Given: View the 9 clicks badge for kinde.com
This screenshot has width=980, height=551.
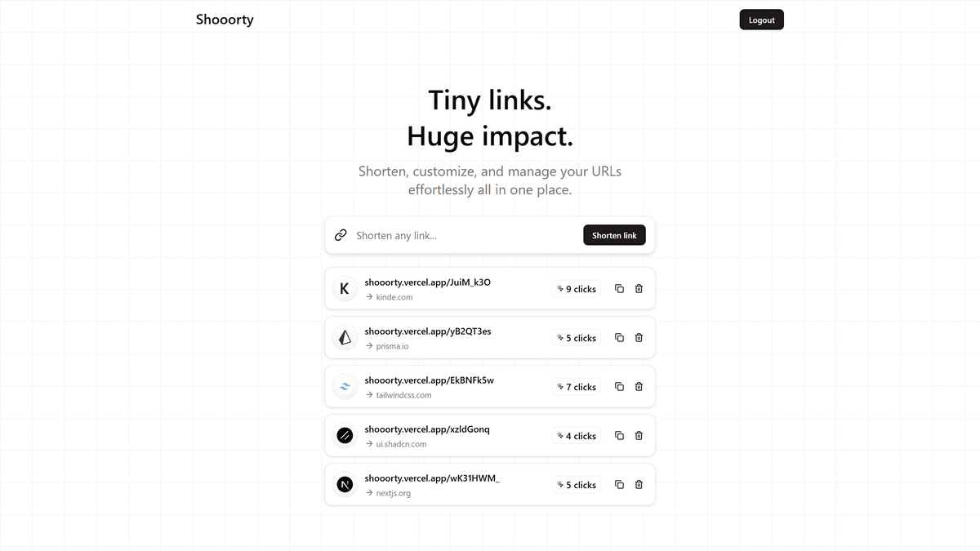Looking at the screenshot, I should click(577, 289).
